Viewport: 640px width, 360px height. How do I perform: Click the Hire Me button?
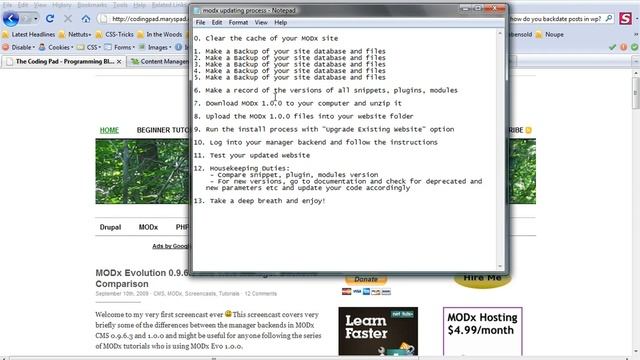482,278
